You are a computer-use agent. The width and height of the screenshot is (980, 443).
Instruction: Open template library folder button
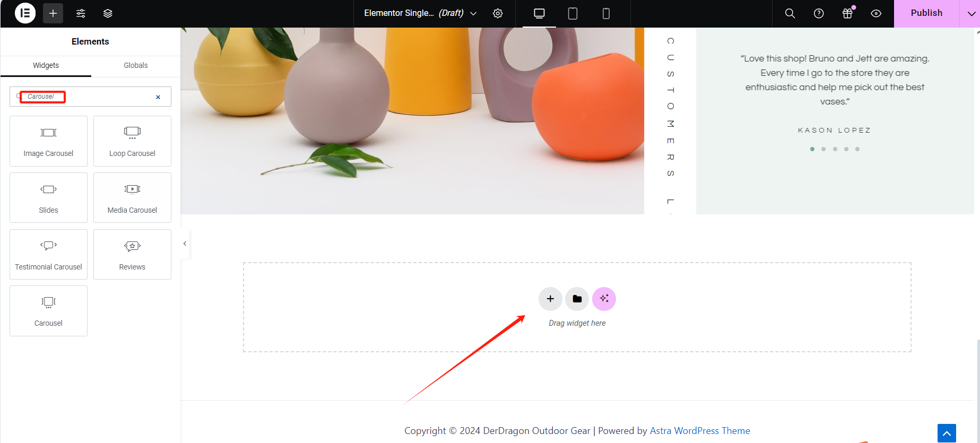pyautogui.click(x=577, y=299)
